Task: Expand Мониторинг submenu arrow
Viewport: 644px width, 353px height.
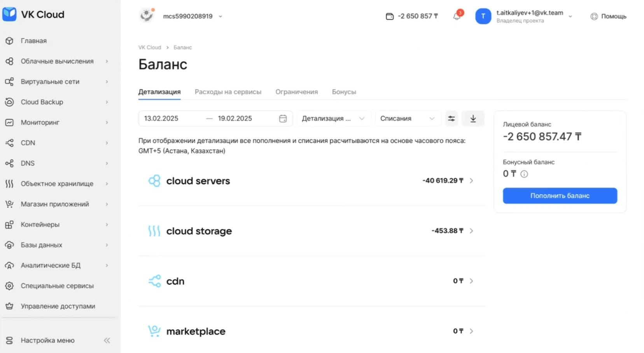Action: pyautogui.click(x=107, y=123)
